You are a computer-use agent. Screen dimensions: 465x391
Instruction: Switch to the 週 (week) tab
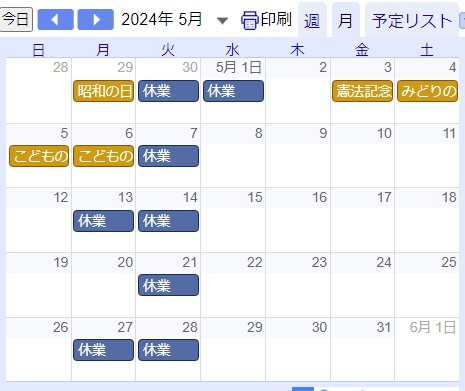click(x=312, y=21)
